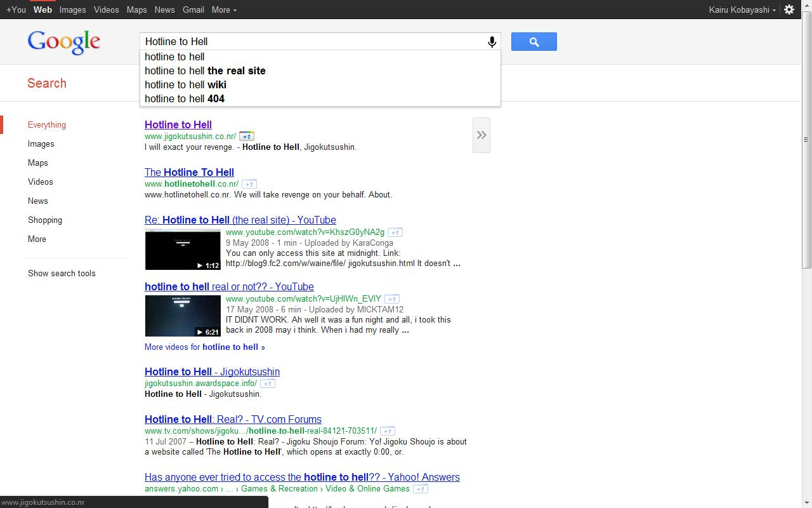Screen dimensions: 812x508
Task: Expand the More dropdown in top bar
Action: (x=224, y=10)
